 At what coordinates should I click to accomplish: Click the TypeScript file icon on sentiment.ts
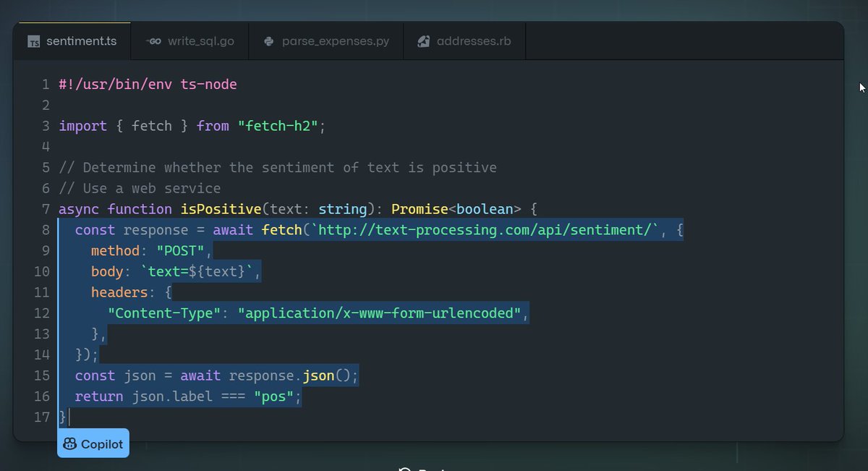[34, 42]
